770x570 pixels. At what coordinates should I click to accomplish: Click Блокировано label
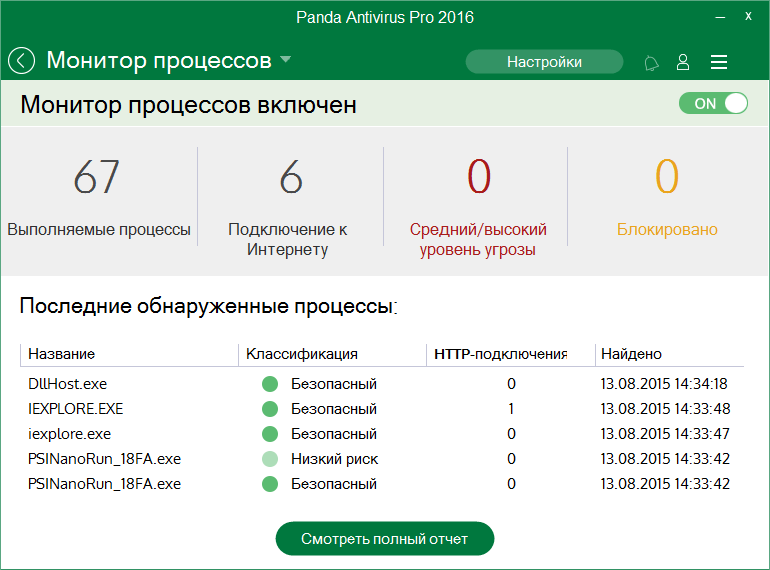(667, 229)
